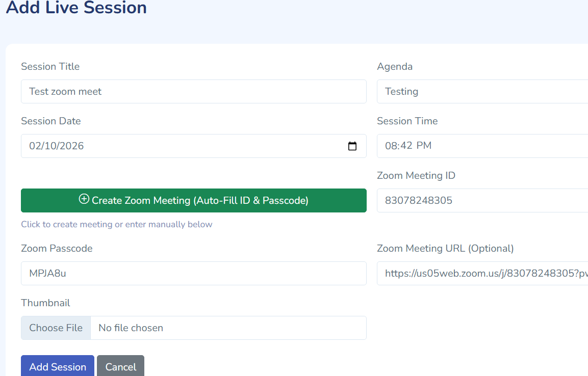The height and width of the screenshot is (376, 588).
Task: Click the Add Session button
Action: click(x=58, y=367)
